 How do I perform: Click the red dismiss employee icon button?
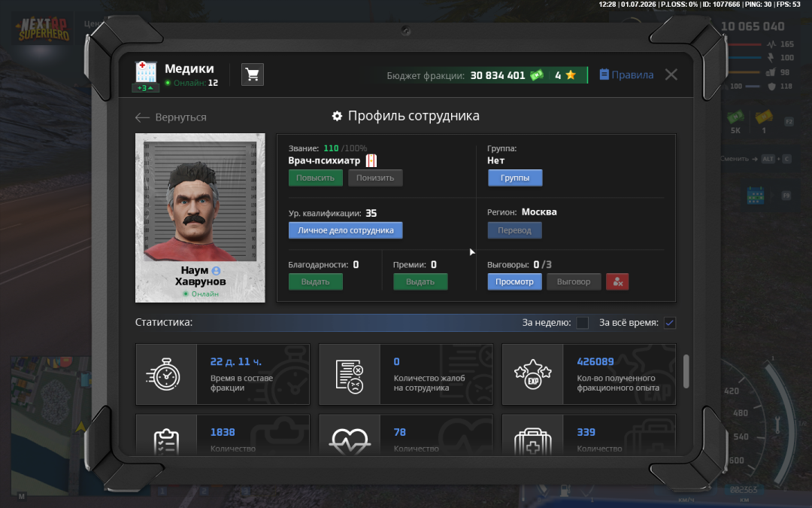(x=617, y=281)
